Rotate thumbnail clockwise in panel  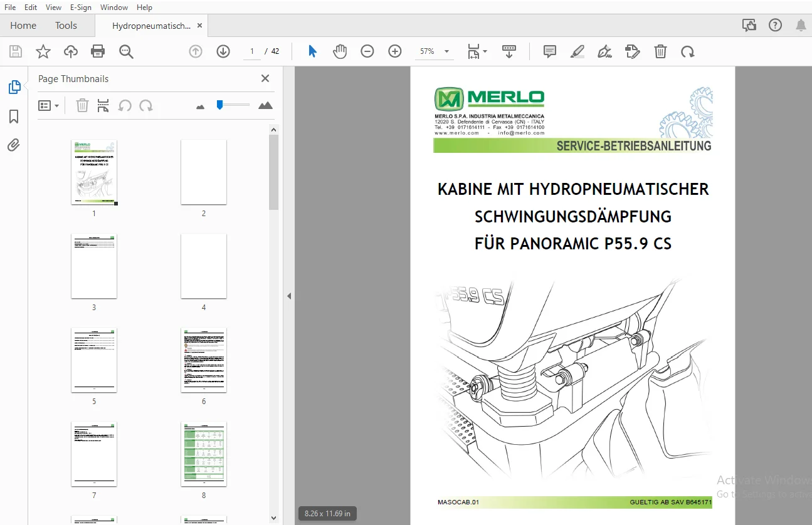coord(146,105)
